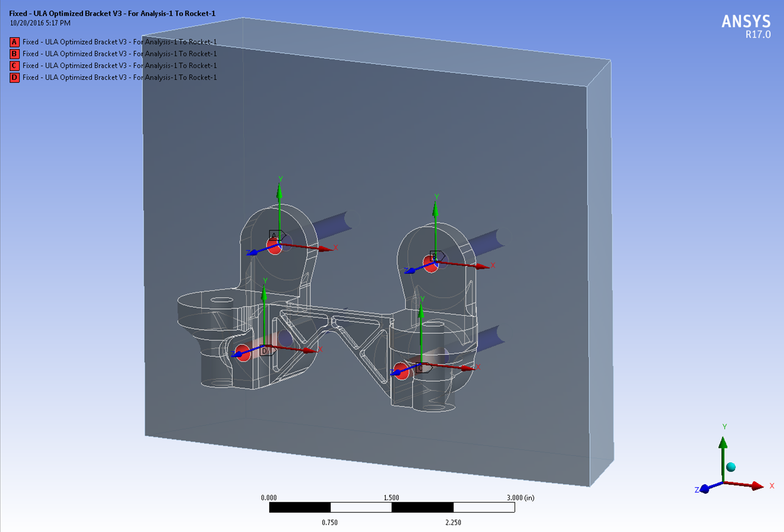Select the A tag flag on upper-left lug

277,236
